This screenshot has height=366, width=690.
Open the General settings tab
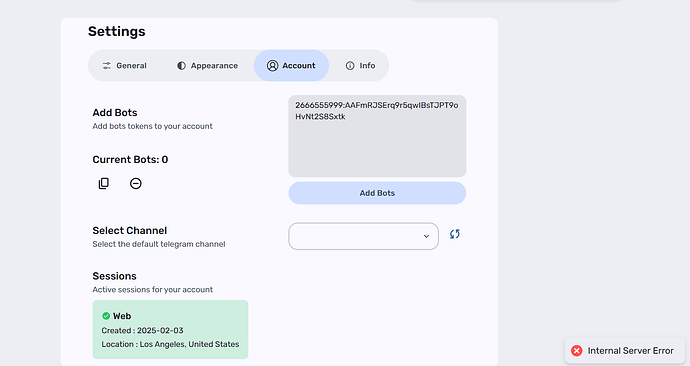point(125,66)
